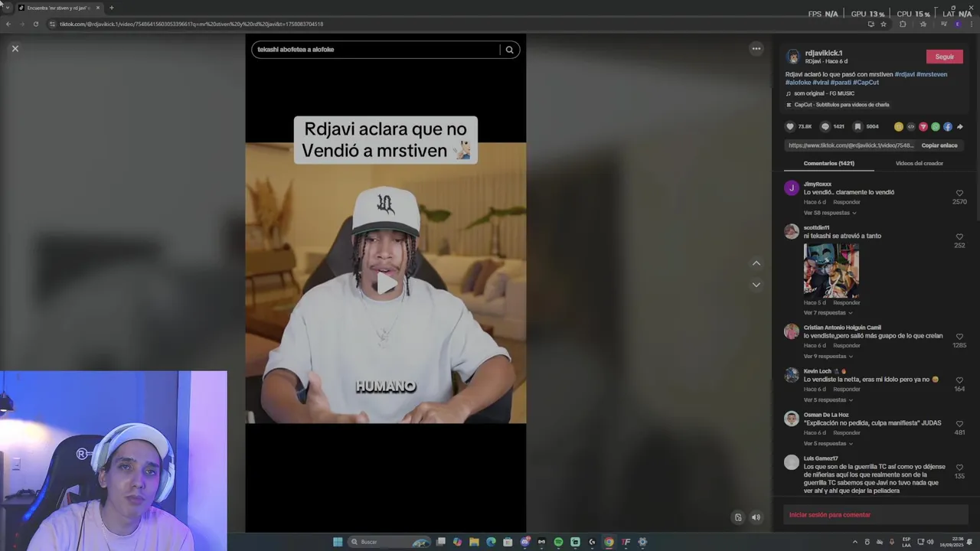Save the video with the bookmark icon
Screen dimensions: 980x551
857,127
